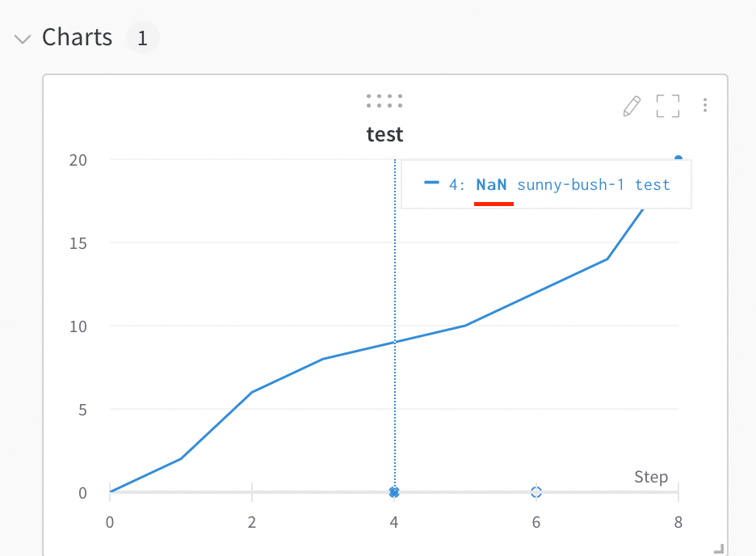Click the x-axis value 8
Image resolution: width=756 pixels, height=556 pixels.
tap(678, 522)
